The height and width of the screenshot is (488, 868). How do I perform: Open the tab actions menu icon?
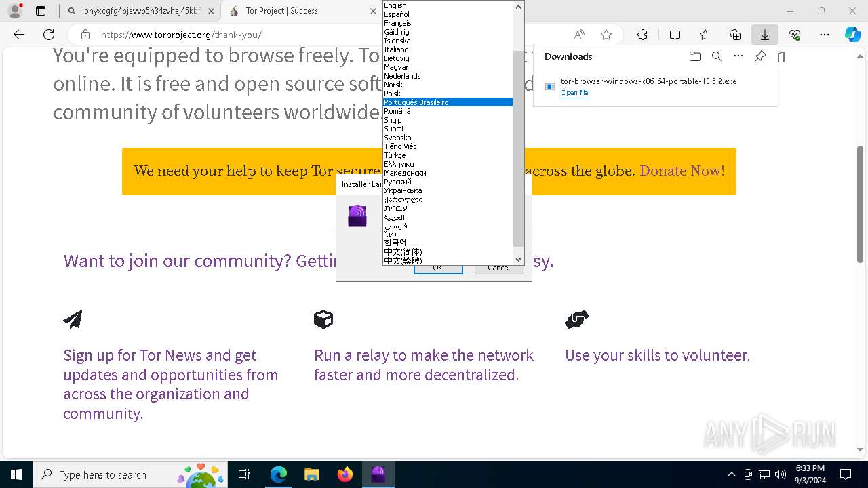coord(41,11)
